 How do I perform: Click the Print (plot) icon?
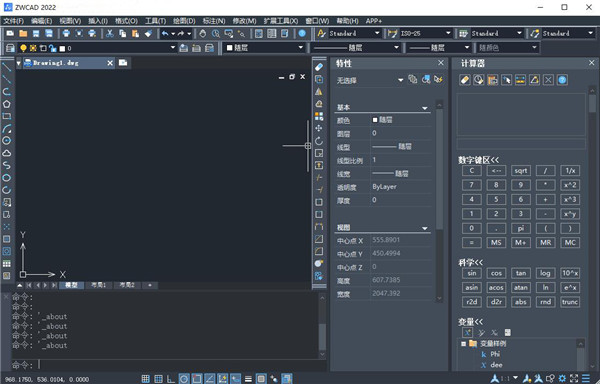click(66, 34)
